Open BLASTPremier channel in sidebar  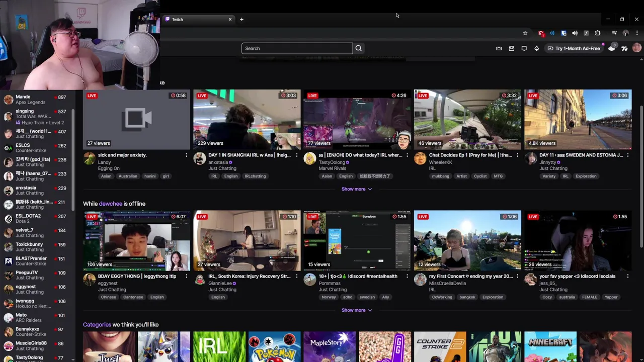tap(36, 261)
